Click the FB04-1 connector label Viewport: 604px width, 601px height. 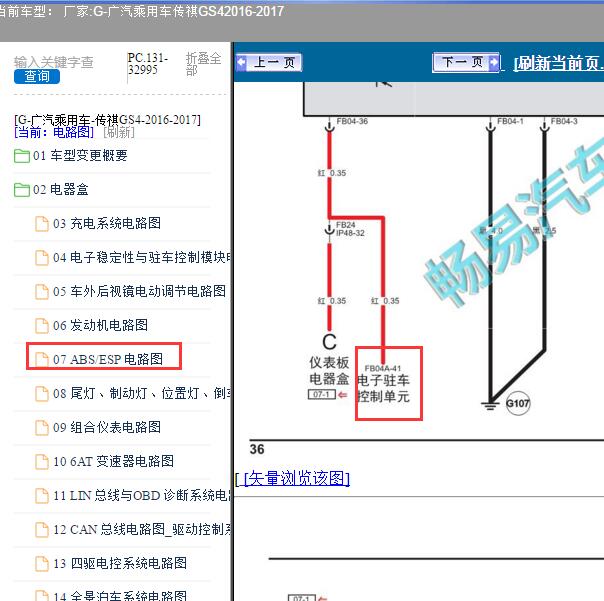[x=510, y=121]
